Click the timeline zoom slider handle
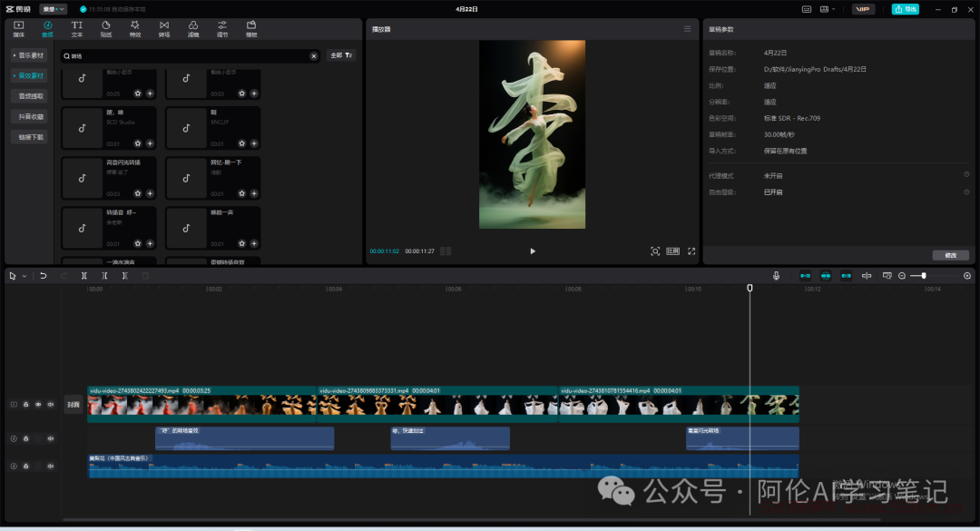 click(x=924, y=276)
